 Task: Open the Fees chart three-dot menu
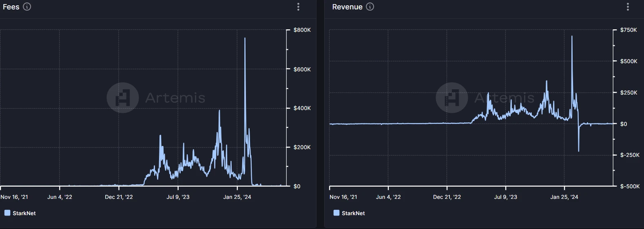[298, 7]
